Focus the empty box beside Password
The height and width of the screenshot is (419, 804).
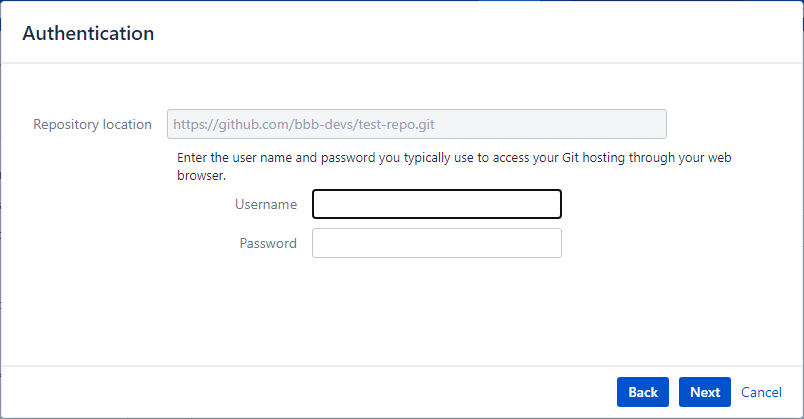pos(437,243)
